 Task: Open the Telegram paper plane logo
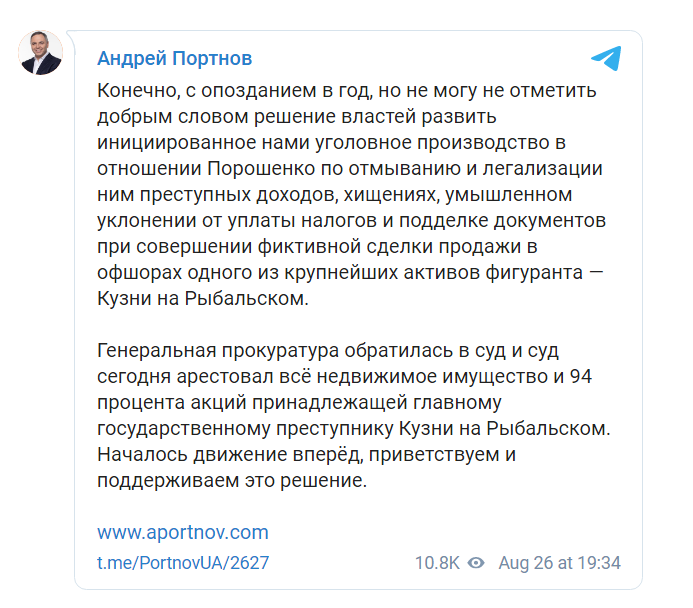pyautogui.click(x=606, y=57)
